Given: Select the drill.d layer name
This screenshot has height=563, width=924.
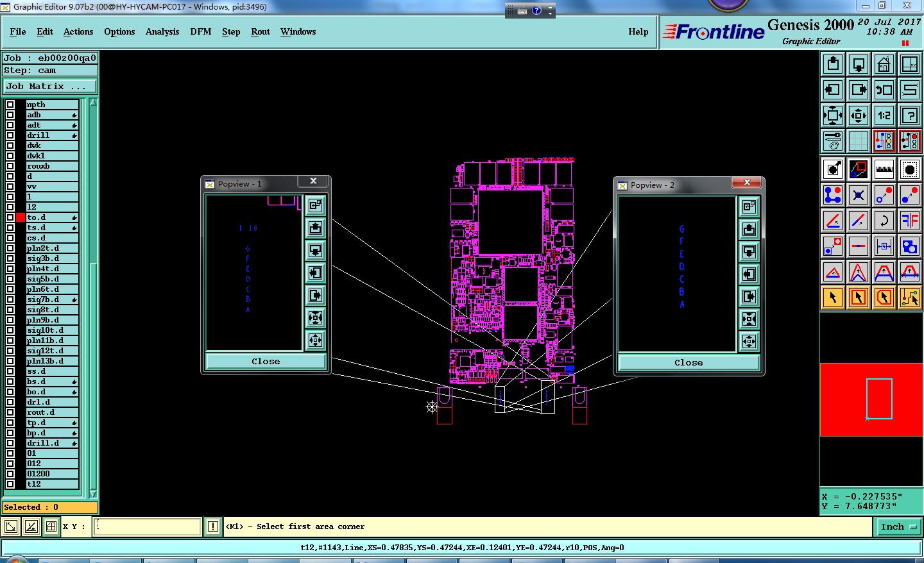Looking at the screenshot, I should pos(52,443).
